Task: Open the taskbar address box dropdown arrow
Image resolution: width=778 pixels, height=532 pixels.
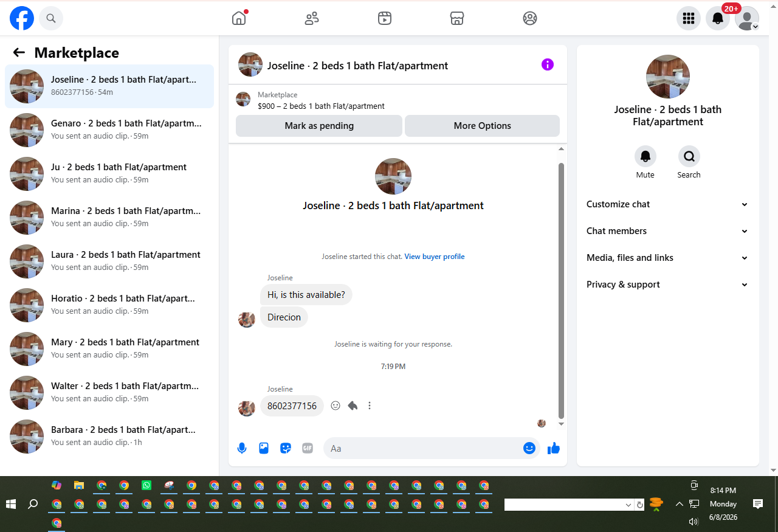Action: coord(628,505)
